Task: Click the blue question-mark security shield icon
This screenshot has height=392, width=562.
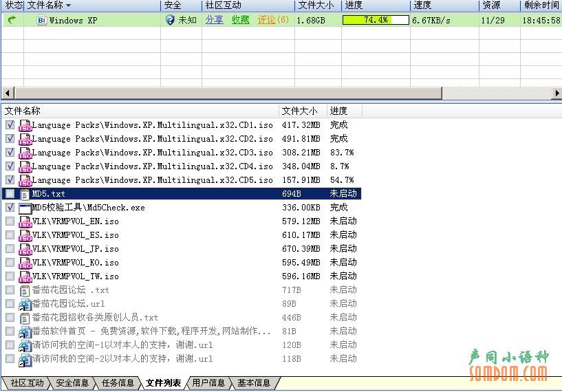Action: tap(170, 20)
